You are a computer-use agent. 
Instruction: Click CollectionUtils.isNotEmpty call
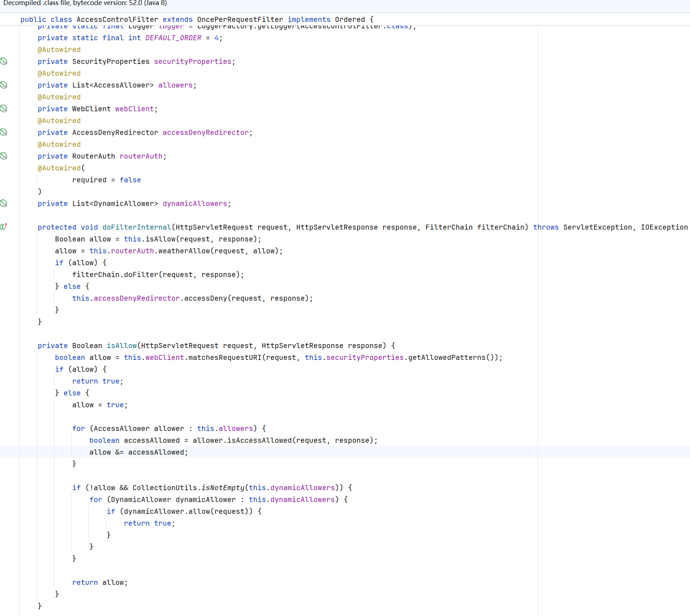(x=188, y=488)
